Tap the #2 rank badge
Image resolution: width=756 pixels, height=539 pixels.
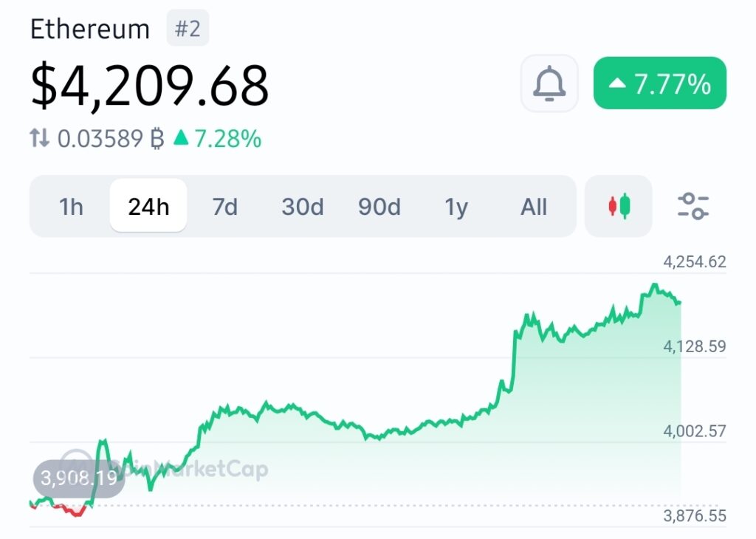[188, 29]
